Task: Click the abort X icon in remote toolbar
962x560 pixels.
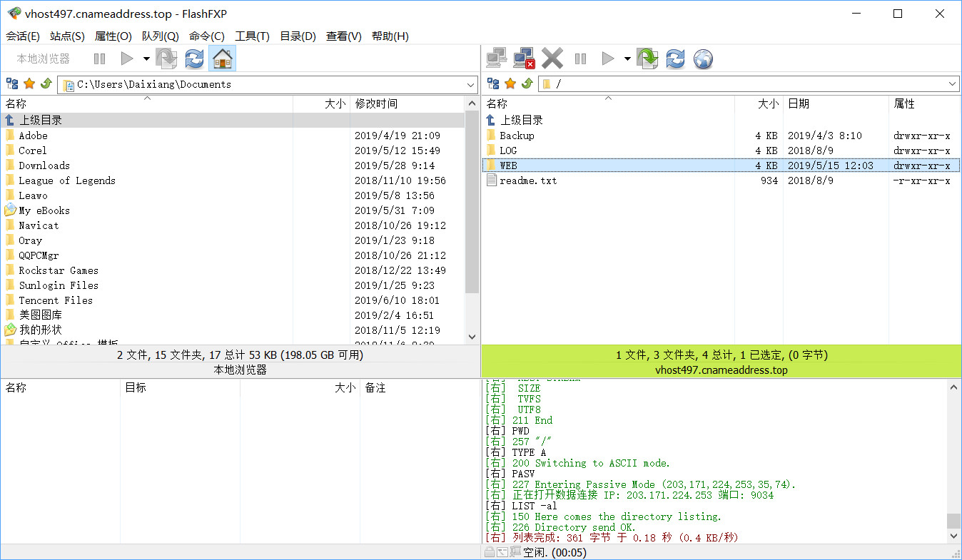Action: coord(552,58)
